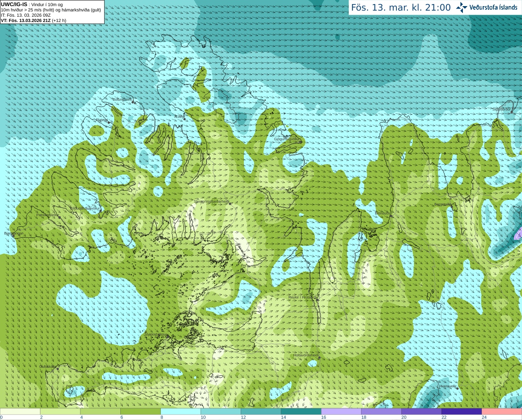Screen dimensions: 522x420
Task: Select the Hveravellir station label
Action: [x=448, y=386]
